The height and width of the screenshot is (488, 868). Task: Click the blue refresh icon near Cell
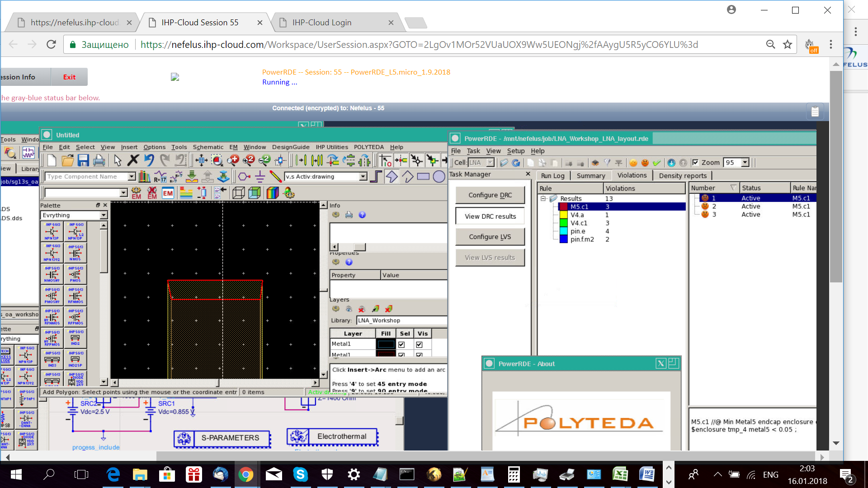[516, 163]
